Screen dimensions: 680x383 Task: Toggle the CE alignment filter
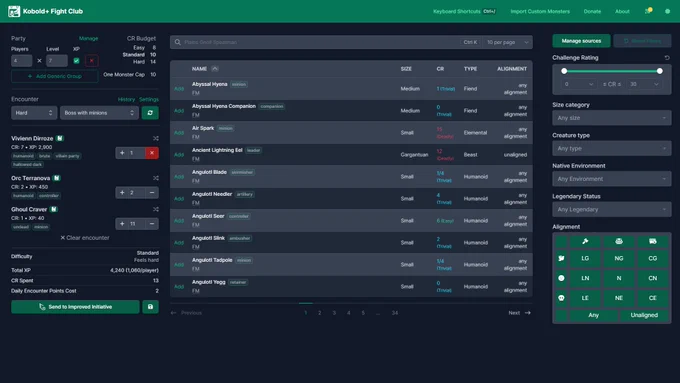(x=653, y=298)
